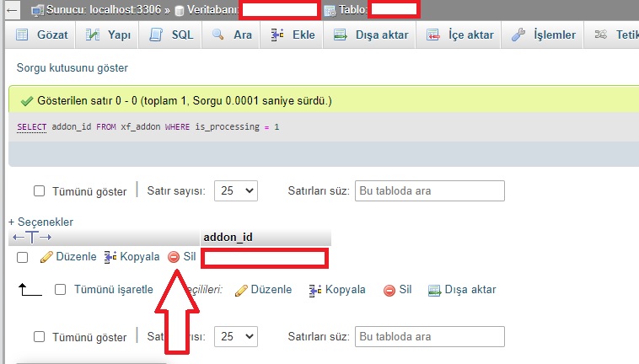Click the green success checkmark icon
Image resolution: width=639 pixels, height=364 pixels.
click(27, 100)
